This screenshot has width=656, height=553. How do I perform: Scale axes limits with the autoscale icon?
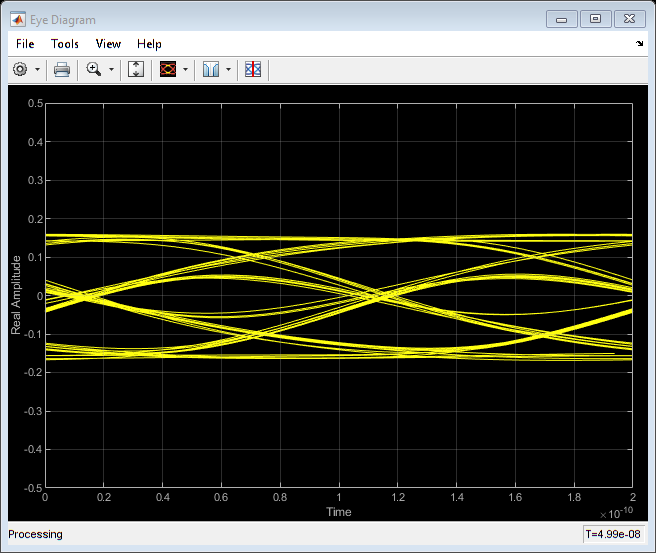click(136, 69)
